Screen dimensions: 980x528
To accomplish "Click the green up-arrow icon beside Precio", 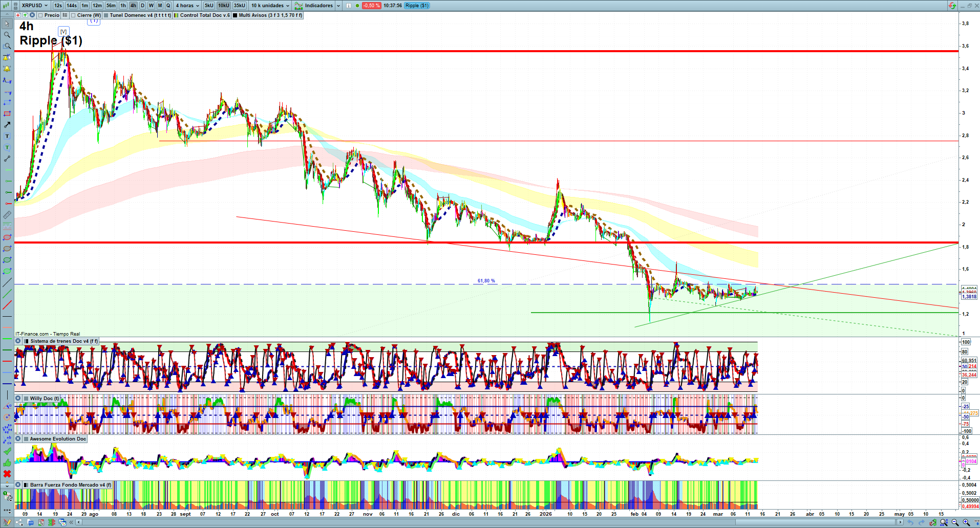I will click(25, 15).
